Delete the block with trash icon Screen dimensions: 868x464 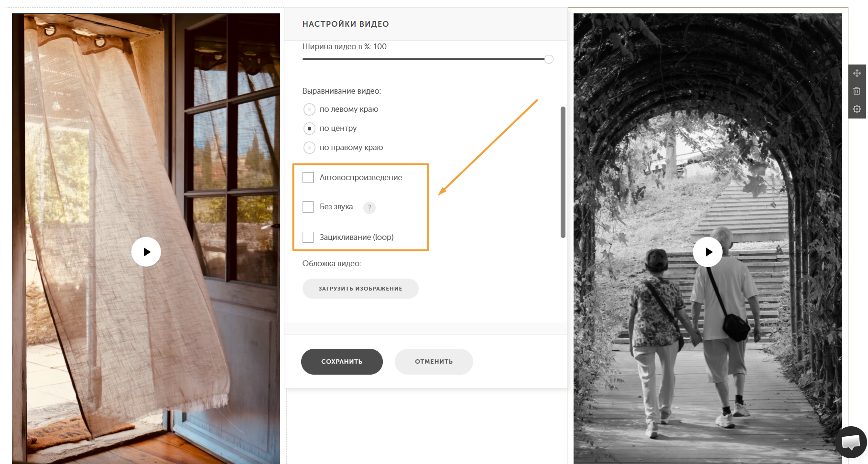857,91
